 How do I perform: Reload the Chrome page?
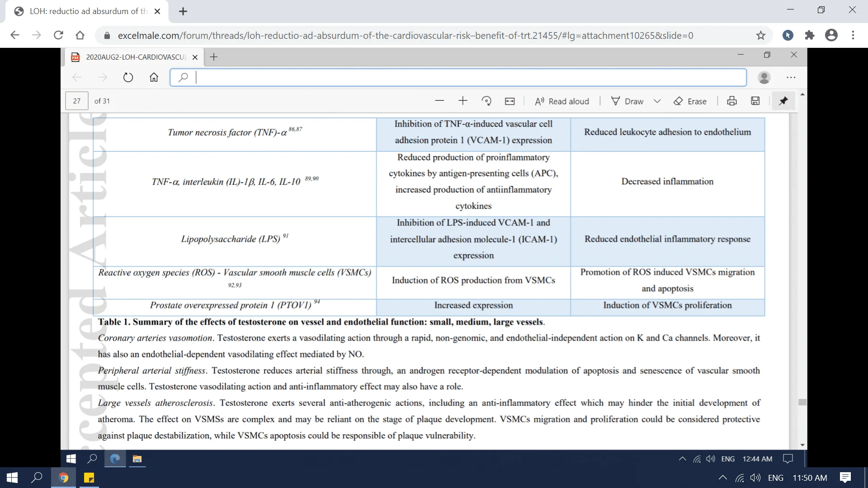click(58, 35)
